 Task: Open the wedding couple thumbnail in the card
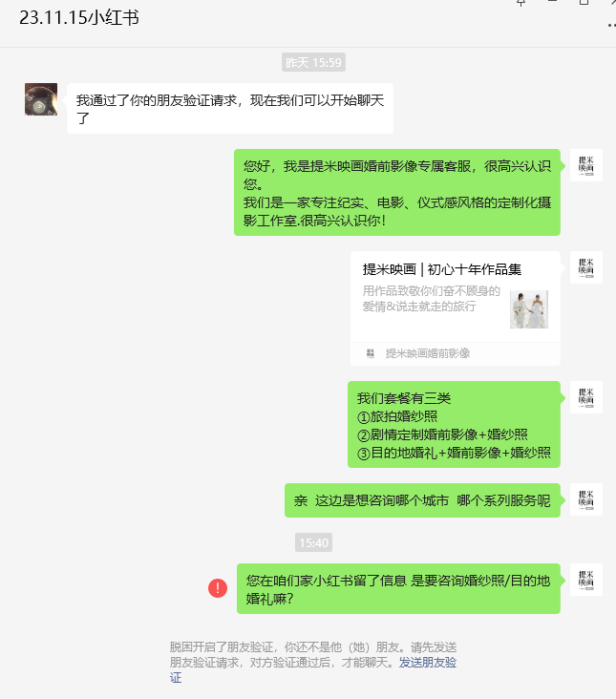coord(529,309)
